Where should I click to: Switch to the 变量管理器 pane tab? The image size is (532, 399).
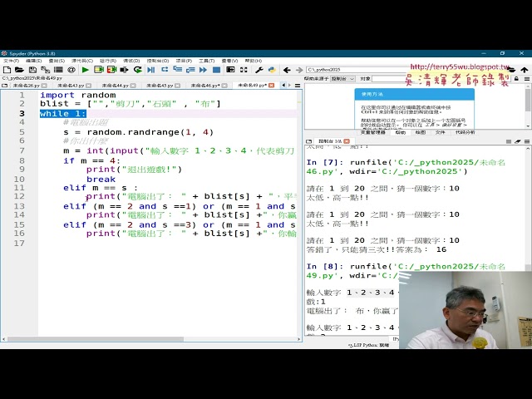(373, 132)
